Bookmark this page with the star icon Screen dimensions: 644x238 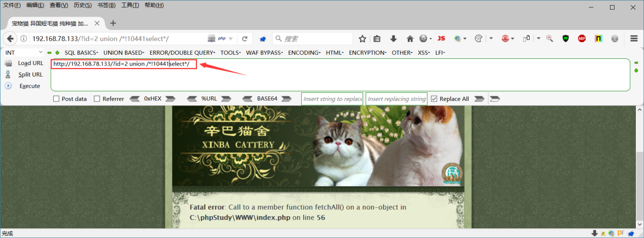[363, 39]
